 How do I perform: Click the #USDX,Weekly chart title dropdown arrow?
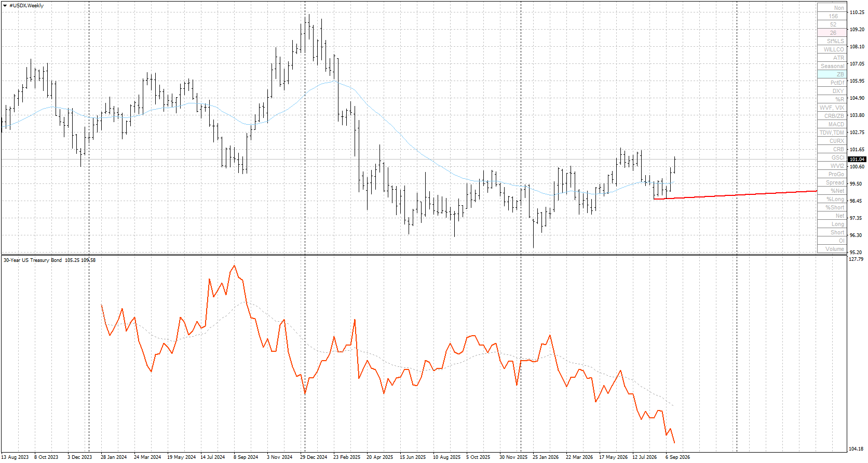5,5
